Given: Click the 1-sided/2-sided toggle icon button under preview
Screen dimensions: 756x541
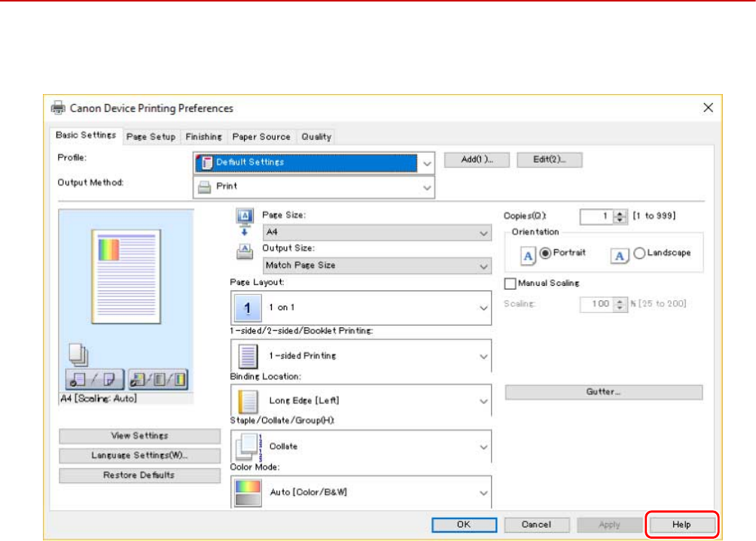Looking at the screenshot, I should (95, 380).
